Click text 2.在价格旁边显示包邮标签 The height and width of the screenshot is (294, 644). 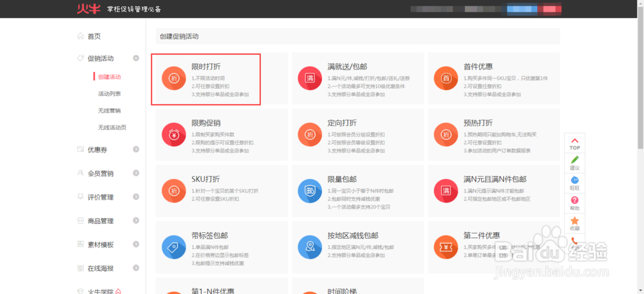click(x=220, y=255)
